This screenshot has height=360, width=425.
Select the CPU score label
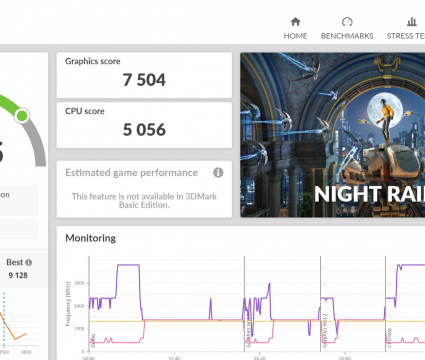(x=85, y=111)
